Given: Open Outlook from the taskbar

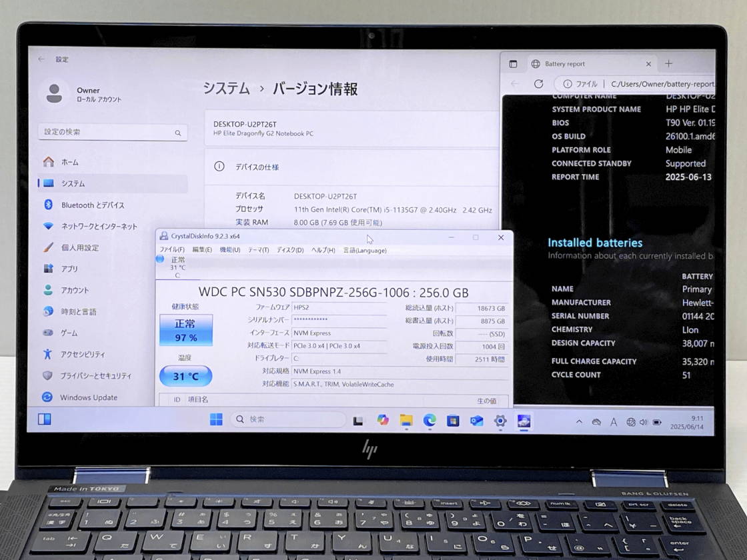Looking at the screenshot, I should [x=476, y=421].
